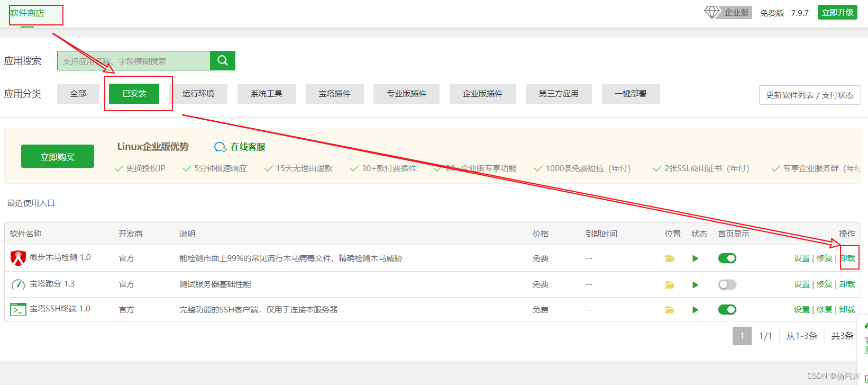
Task: Select the 第三方应用 category tab
Action: click(559, 94)
